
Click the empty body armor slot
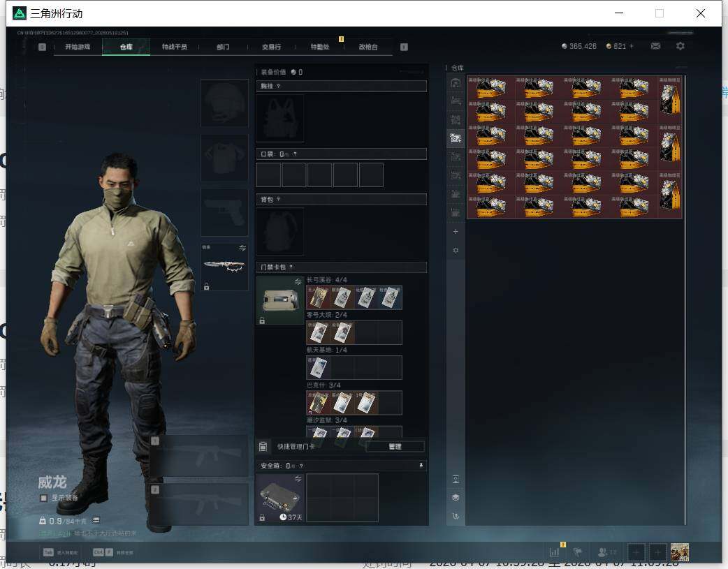224,158
